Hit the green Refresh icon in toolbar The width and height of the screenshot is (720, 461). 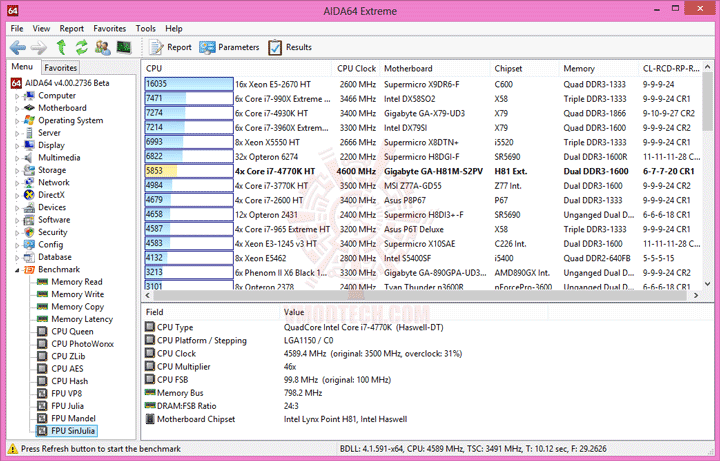coord(82,47)
